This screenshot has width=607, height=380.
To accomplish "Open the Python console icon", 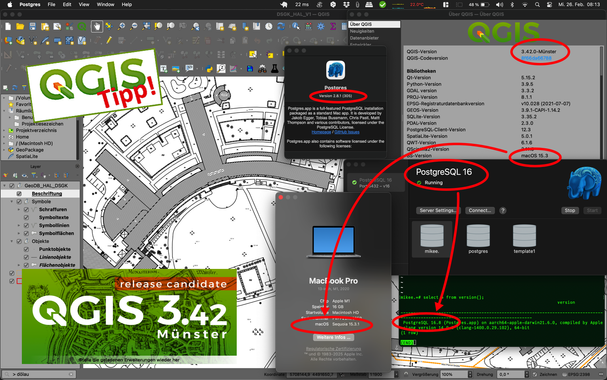I will [209, 69].
